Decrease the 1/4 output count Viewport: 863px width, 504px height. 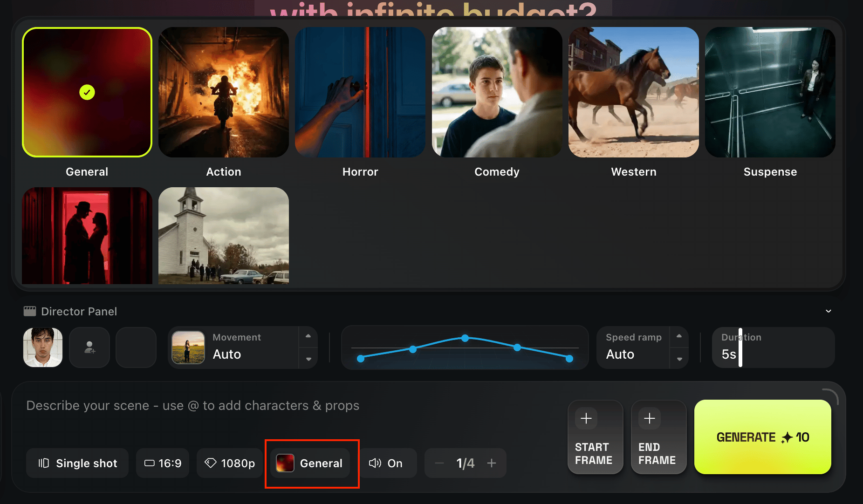point(439,463)
